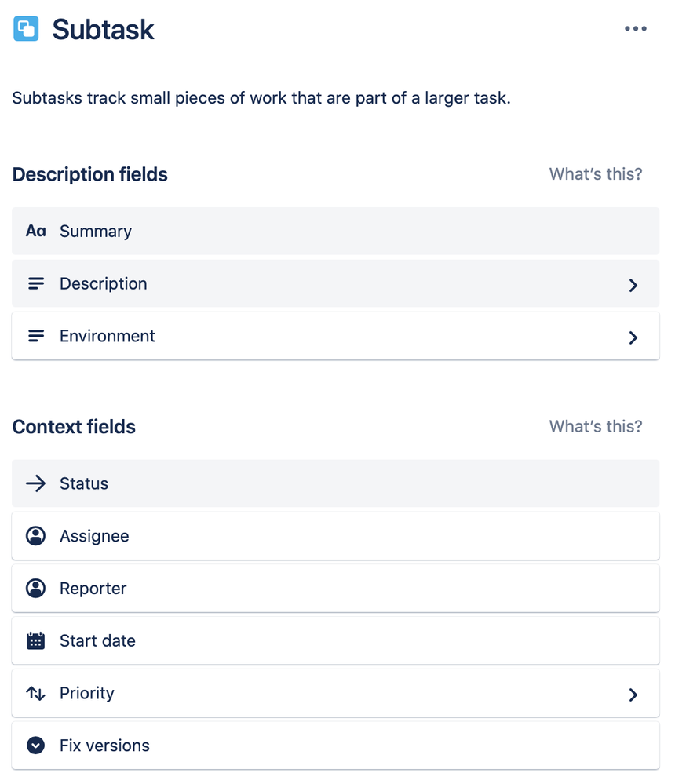
Task: Expand the Priority field chevron
Action: 633,695
